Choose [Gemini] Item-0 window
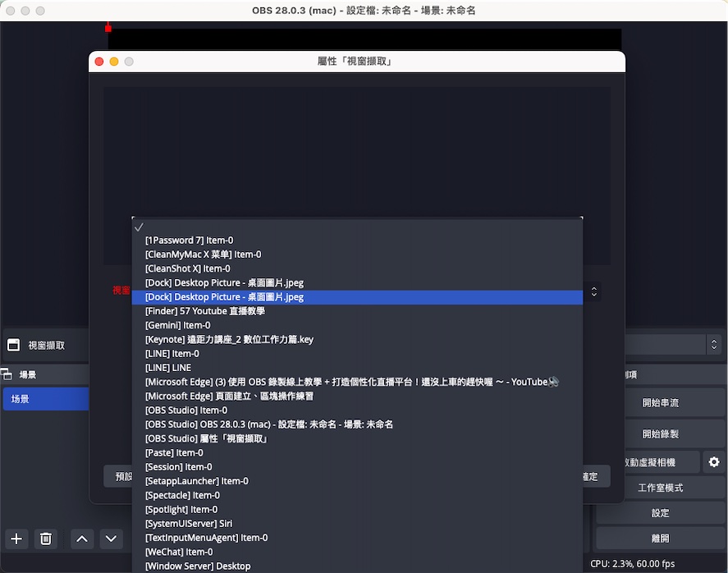The height and width of the screenshot is (573, 728). click(357, 326)
